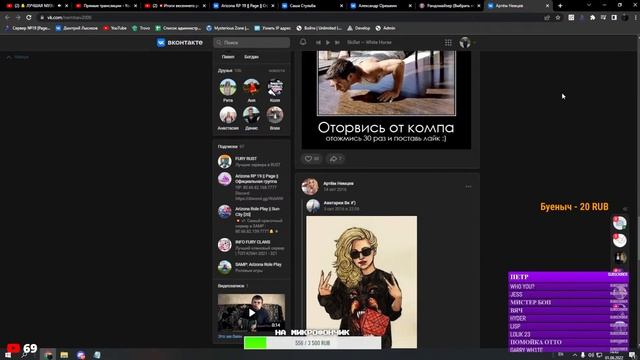
Task: Skip to previous track in VK player
Action: pyautogui.click(x=318, y=42)
